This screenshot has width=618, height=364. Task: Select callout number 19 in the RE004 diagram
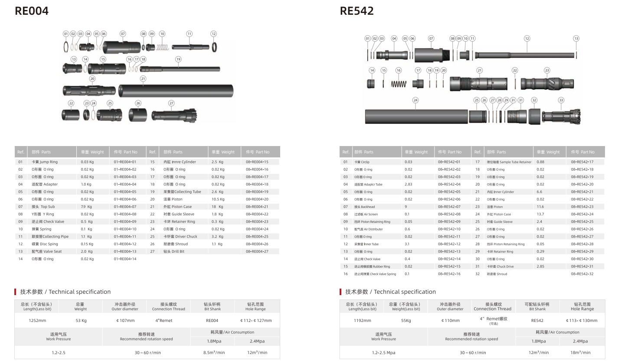(x=178, y=59)
